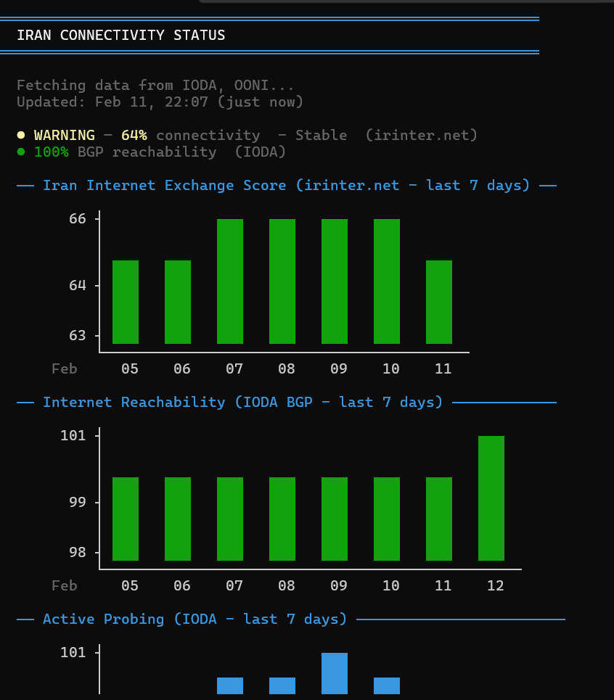
Task: Click the green 100% reachability value
Action: 51,152
